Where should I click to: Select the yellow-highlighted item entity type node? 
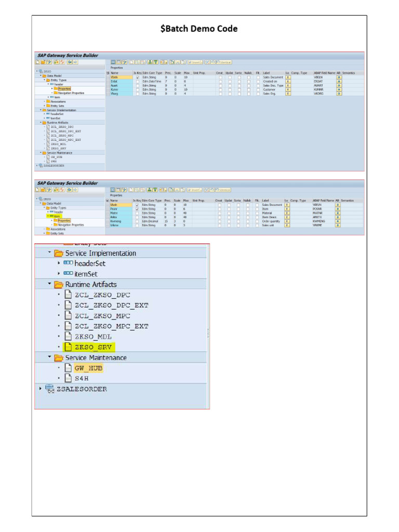(x=55, y=216)
